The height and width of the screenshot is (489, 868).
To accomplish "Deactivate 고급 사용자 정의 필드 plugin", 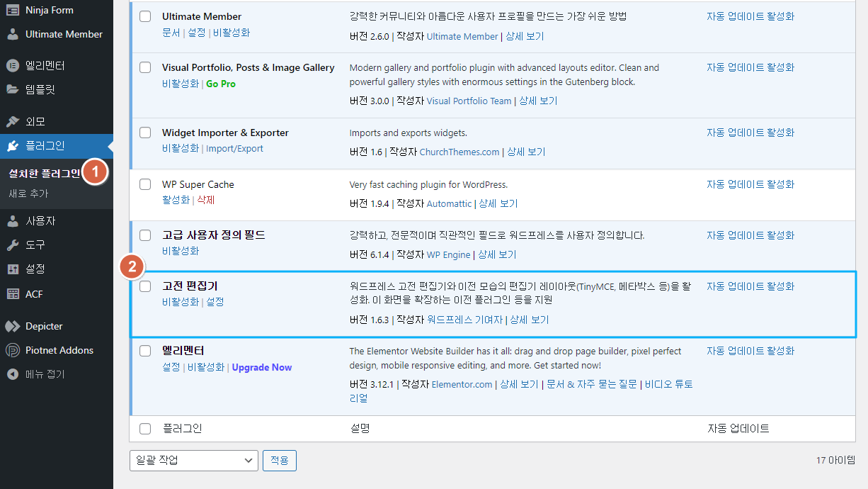I will click(x=181, y=251).
